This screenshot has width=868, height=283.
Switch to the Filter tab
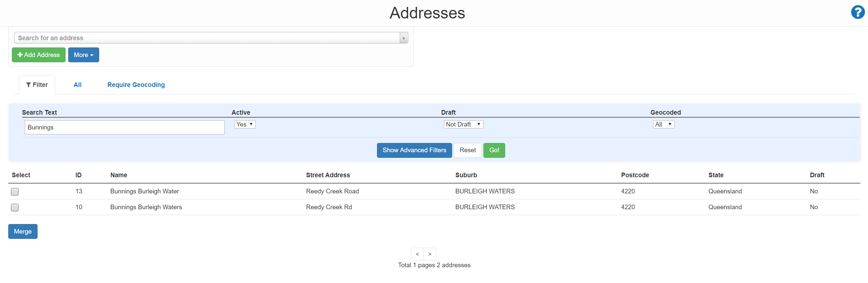click(x=37, y=85)
